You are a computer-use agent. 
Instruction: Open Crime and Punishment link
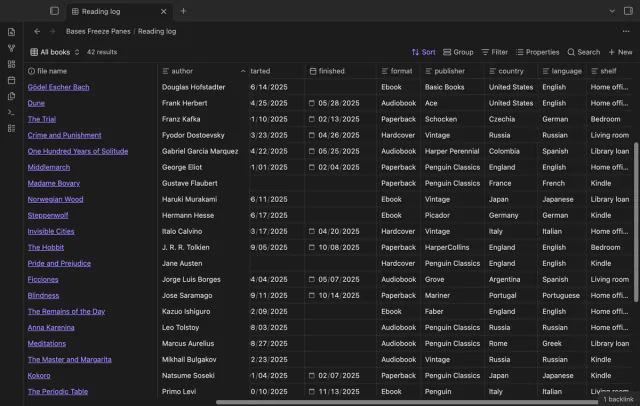tap(64, 135)
